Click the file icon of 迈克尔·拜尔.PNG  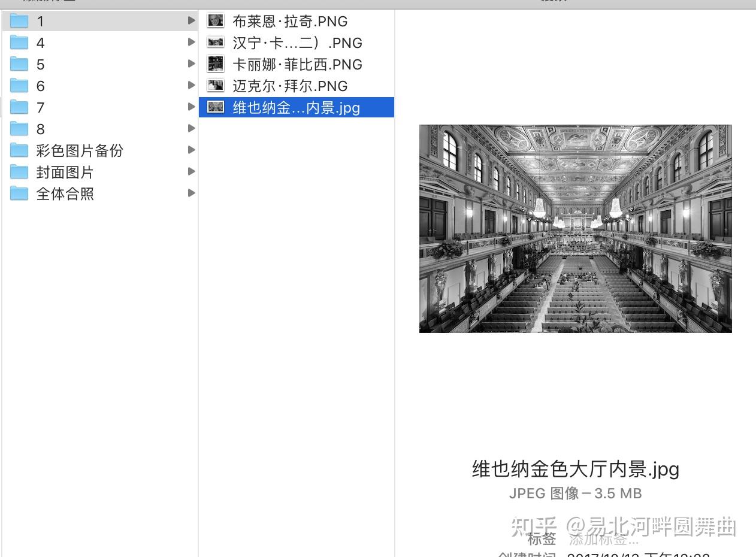click(x=215, y=86)
